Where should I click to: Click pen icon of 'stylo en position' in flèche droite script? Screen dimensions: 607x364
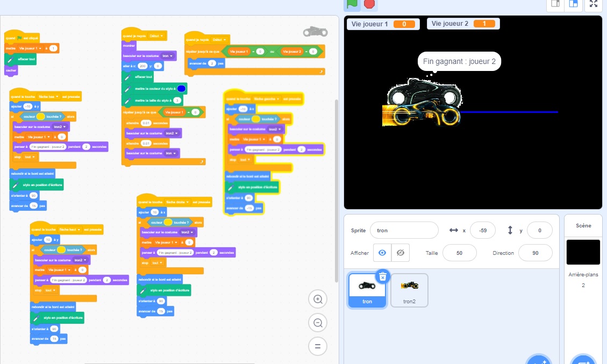[143, 290]
